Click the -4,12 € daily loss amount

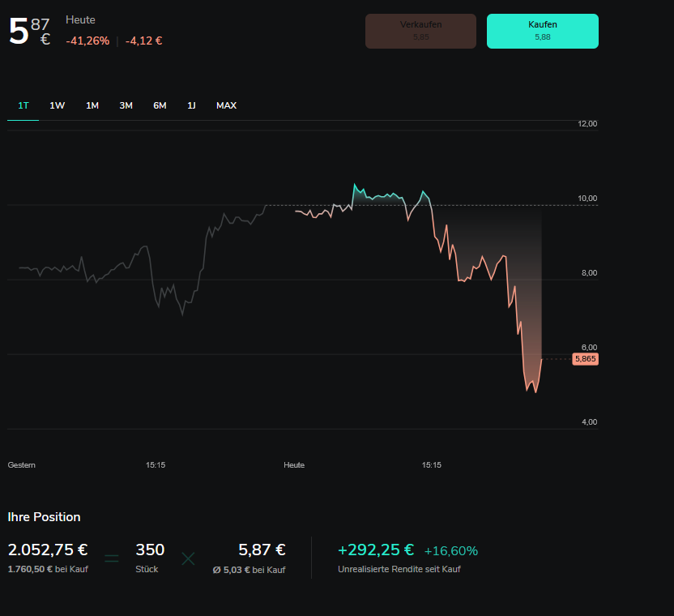click(143, 41)
